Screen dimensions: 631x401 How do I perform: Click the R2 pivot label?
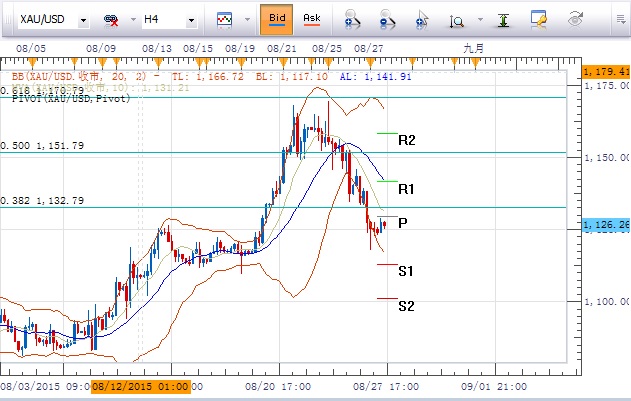(406, 140)
